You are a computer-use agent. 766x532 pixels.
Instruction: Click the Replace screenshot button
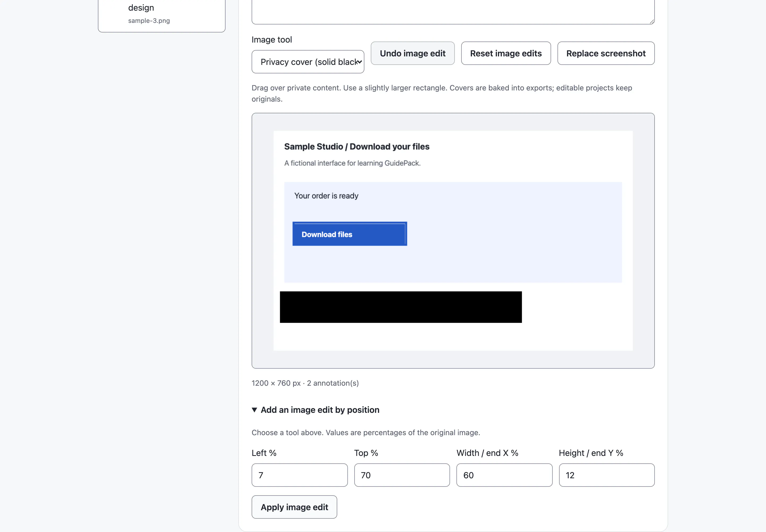[x=606, y=53]
